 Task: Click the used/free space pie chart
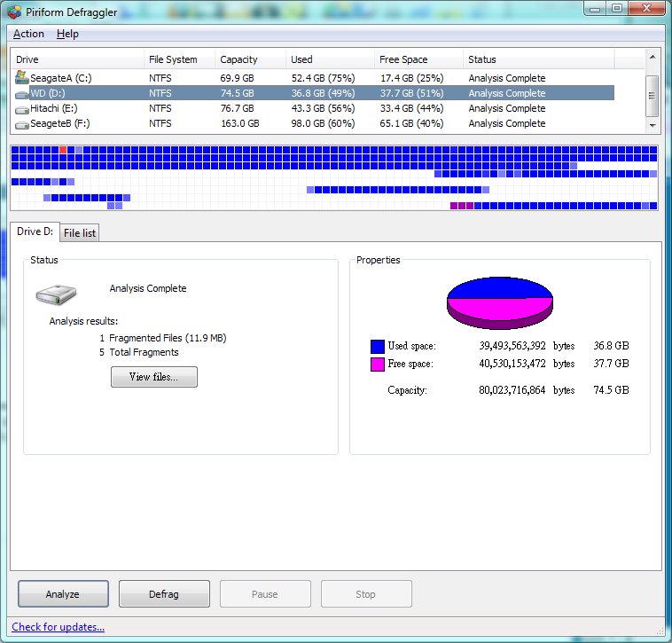(500, 303)
